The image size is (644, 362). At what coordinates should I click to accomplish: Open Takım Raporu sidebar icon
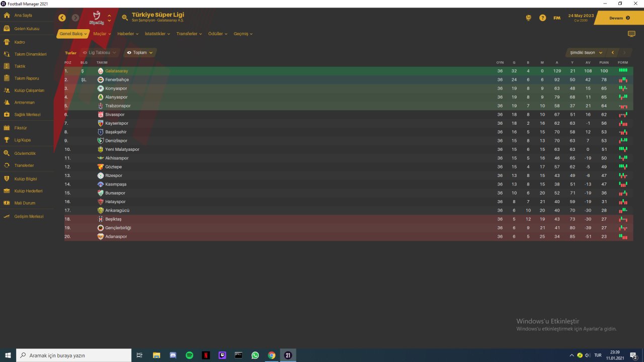[7, 78]
